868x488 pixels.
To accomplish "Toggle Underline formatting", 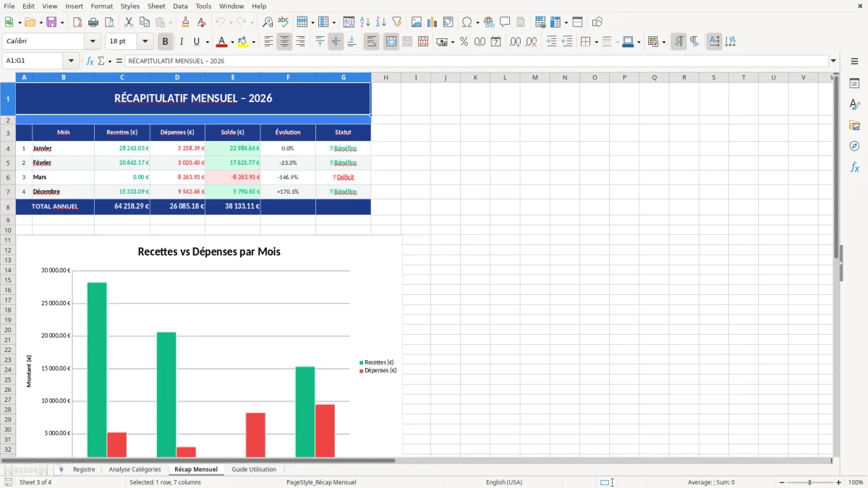I will pos(197,42).
